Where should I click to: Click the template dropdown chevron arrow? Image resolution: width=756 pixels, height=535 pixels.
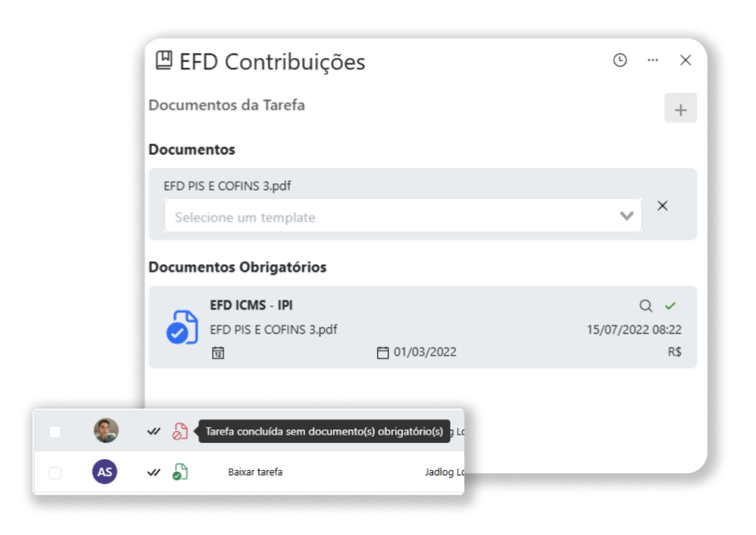tap(627, 216)
